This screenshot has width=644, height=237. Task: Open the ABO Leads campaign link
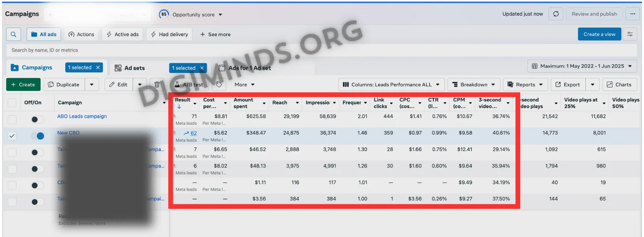pos(82,116)
